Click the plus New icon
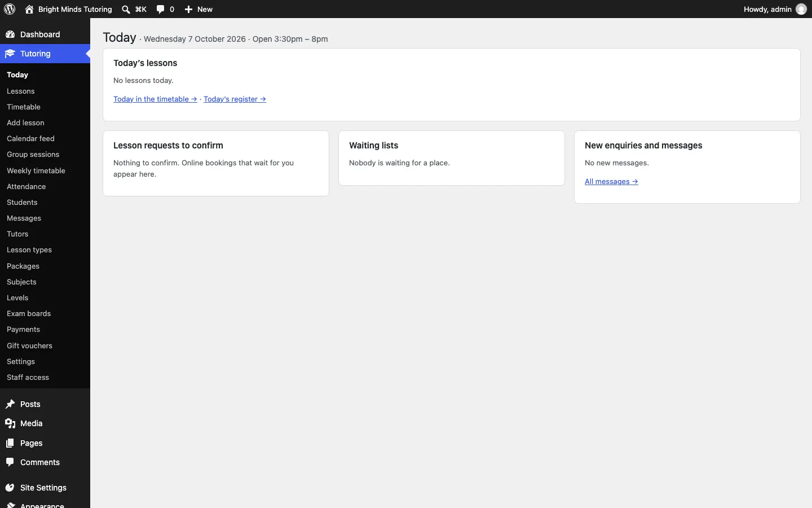 coord(189,9)
